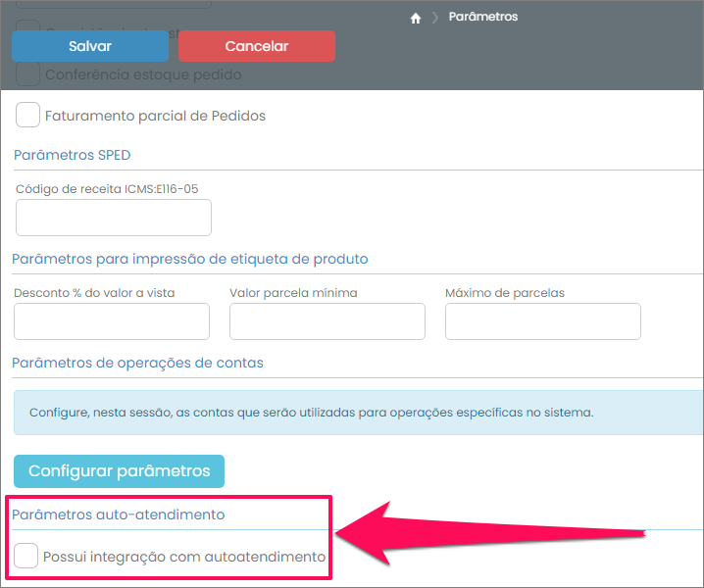Screen dimensions: 704x588
Task: Click into the Máximo de parcelas field
Action: [x=543, y=321]
